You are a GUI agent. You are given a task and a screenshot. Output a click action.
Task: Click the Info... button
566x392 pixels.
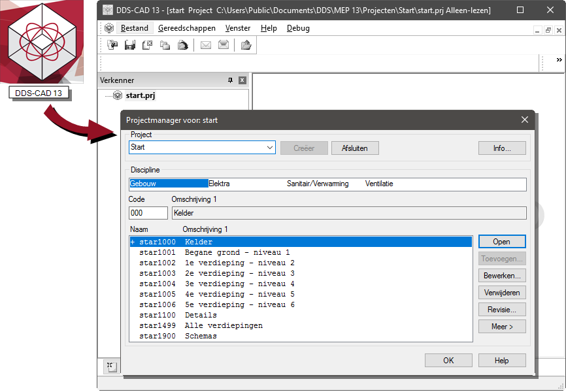(502, 148)
